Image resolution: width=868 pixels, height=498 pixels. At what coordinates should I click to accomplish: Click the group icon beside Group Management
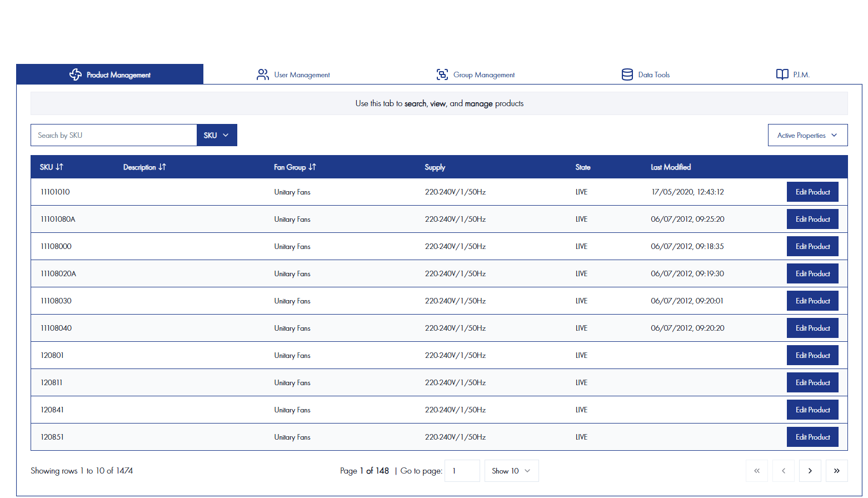442,74
